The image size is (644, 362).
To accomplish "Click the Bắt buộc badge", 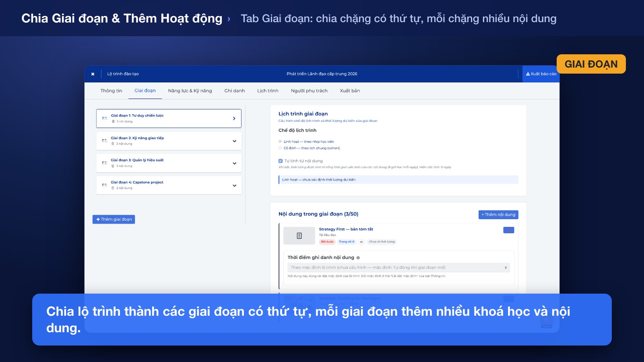I will (327, 242).
